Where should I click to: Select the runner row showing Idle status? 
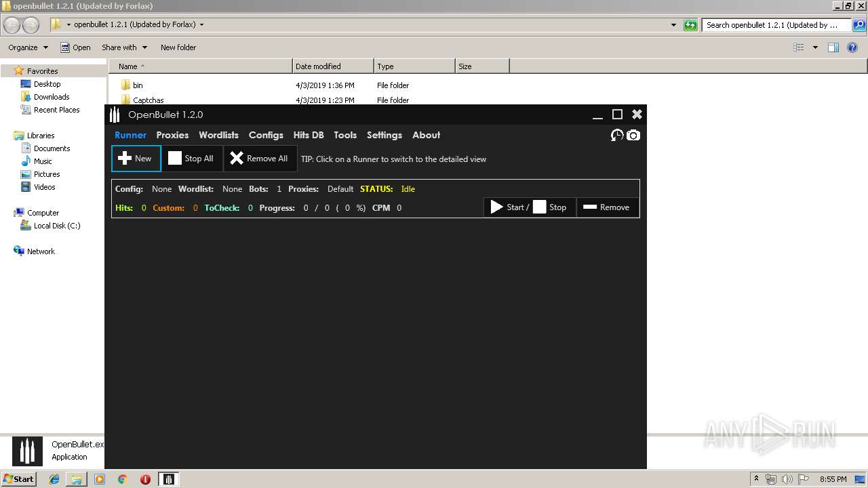pyautogui.click(x=376, y=198)
